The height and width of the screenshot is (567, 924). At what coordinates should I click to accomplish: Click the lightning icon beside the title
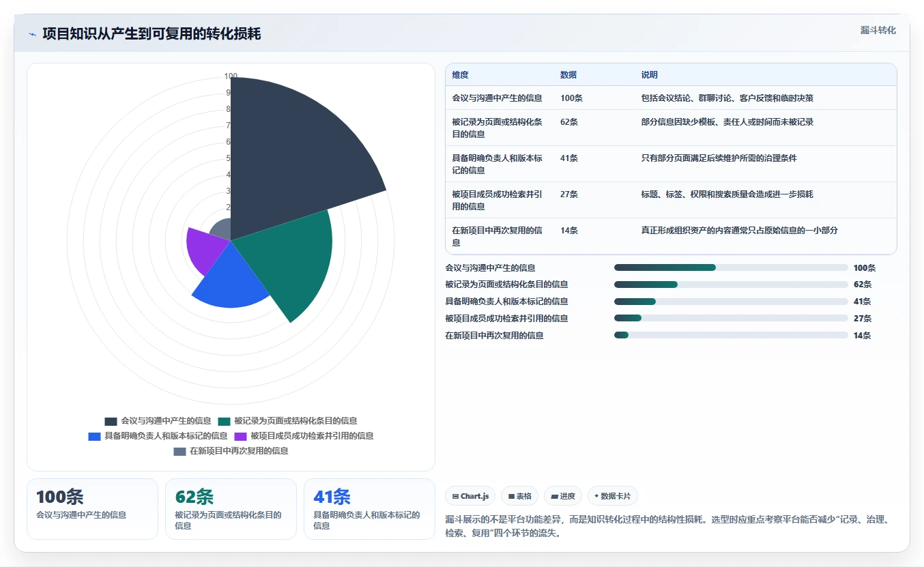tap(33, 34)
